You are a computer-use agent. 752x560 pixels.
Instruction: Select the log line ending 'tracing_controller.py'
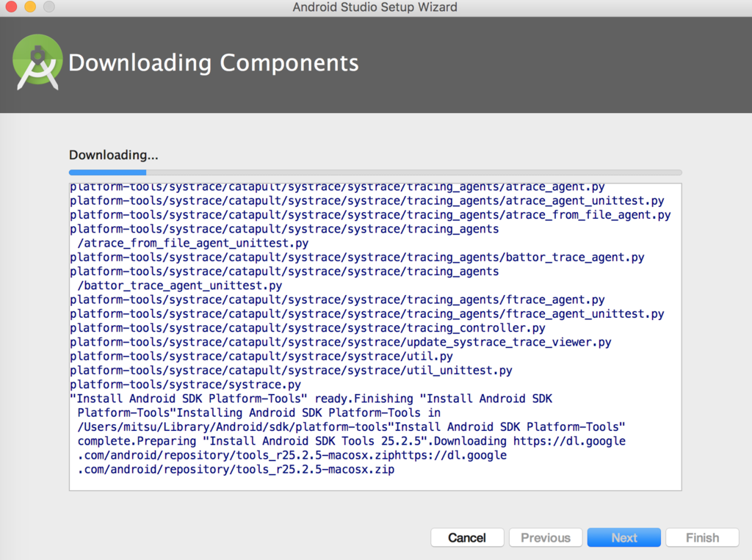pos(308,328)
